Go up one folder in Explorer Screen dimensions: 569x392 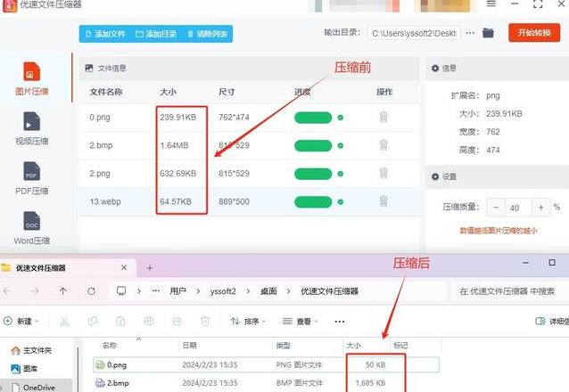click(x=62, y=290)
